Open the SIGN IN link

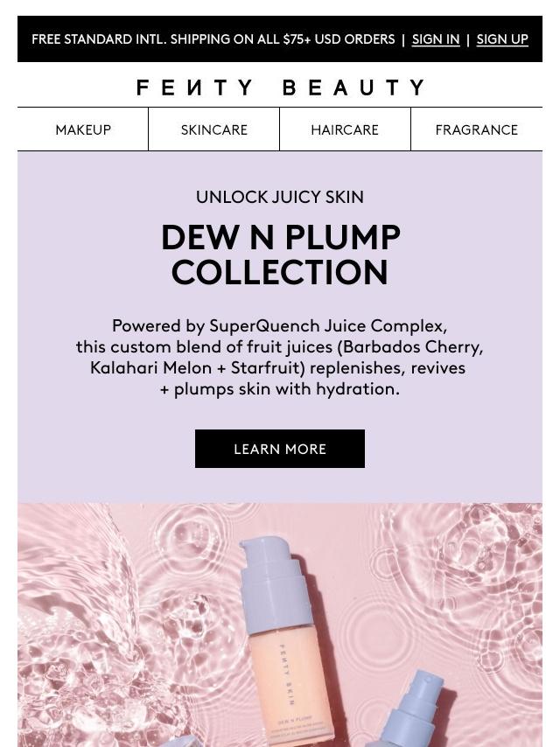[435, 39]
